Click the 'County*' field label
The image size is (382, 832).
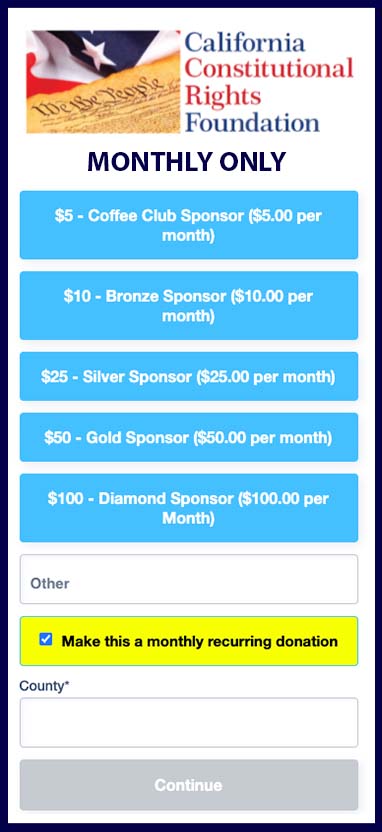click(45, 686)
